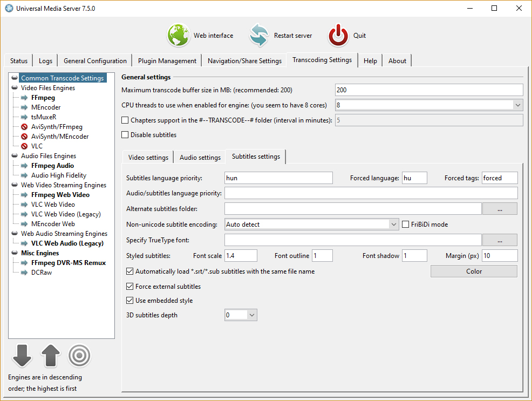The width and height of the screenshot is (532, 401).
Task: Click the subtitle Color button
Action: (474, 271)
